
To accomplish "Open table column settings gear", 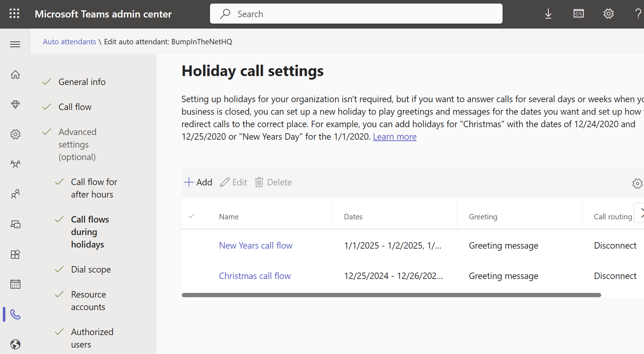I will point(637,184).
